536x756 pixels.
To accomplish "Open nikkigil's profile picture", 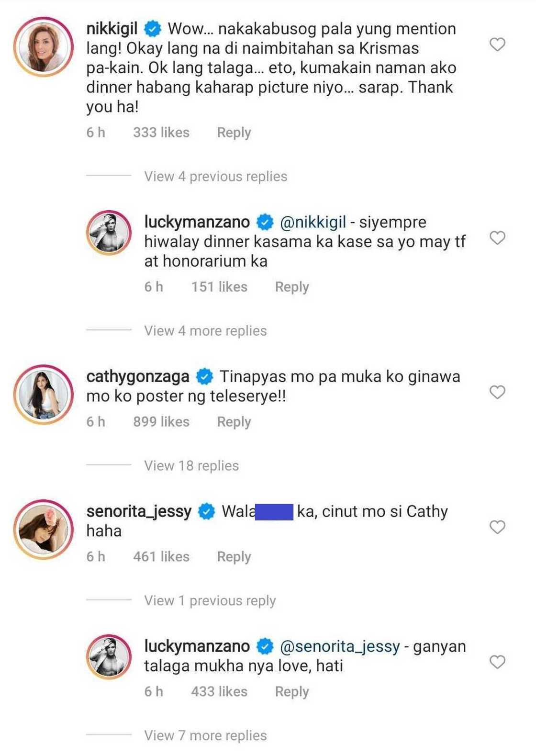I will (44, 47).
